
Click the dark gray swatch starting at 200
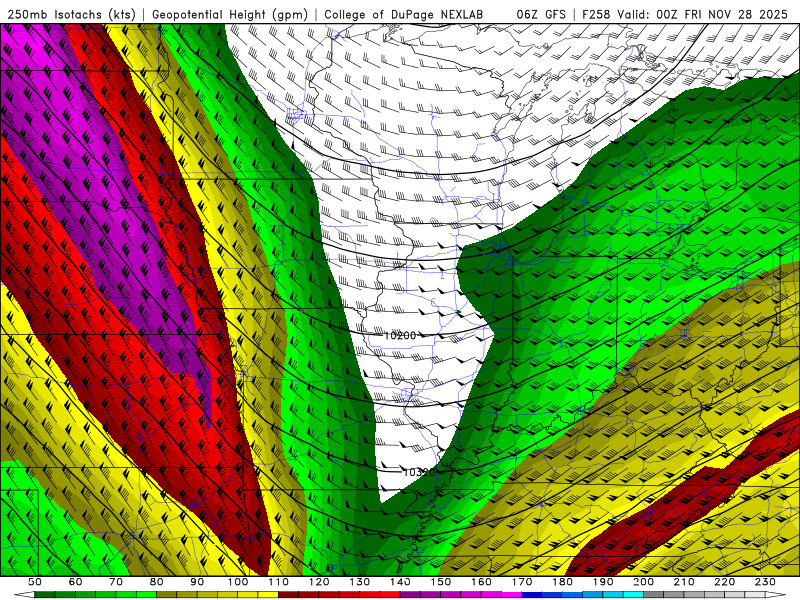click(654, 595)
